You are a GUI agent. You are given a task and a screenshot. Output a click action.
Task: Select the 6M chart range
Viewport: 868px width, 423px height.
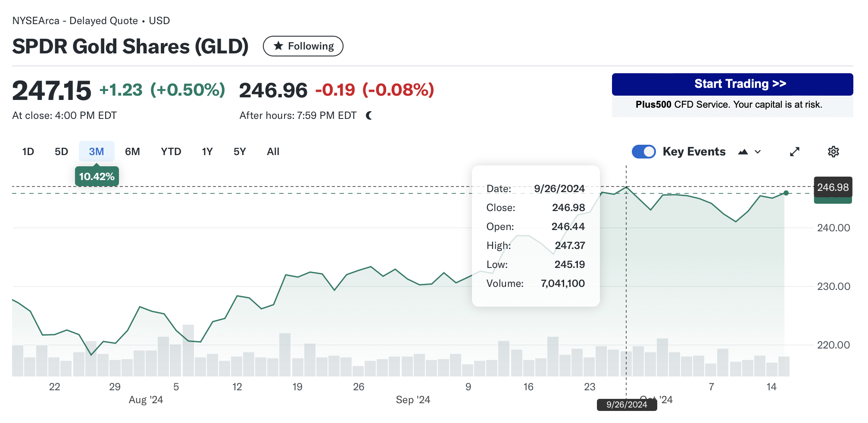(132, 152)
